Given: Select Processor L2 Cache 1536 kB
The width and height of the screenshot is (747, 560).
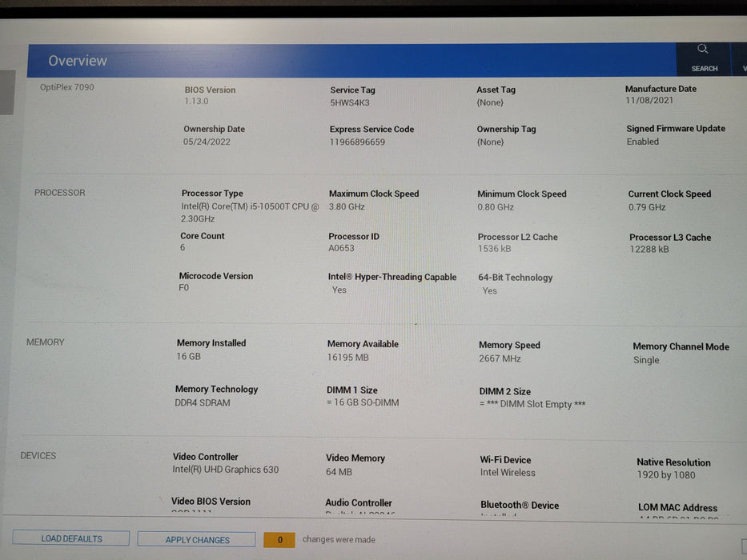Looking at the screenshot, I should pos(494,249).
